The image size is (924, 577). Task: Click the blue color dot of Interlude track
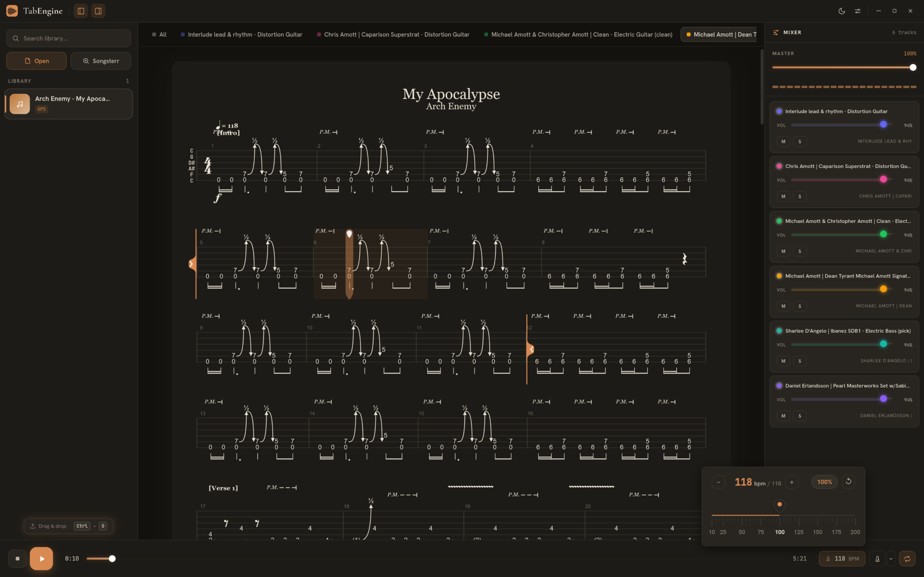click(x=779, y=111)
